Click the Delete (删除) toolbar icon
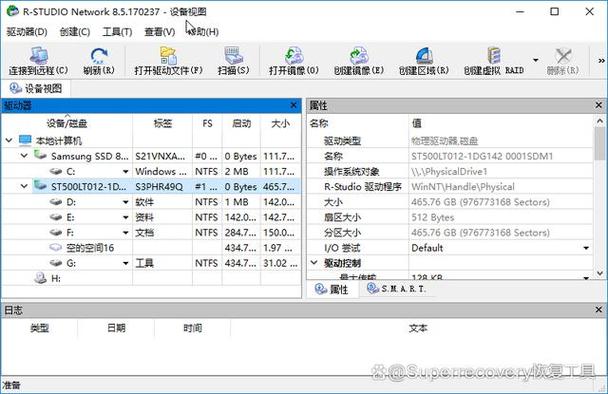The image size is (608, 394). (x=563, y=56)
